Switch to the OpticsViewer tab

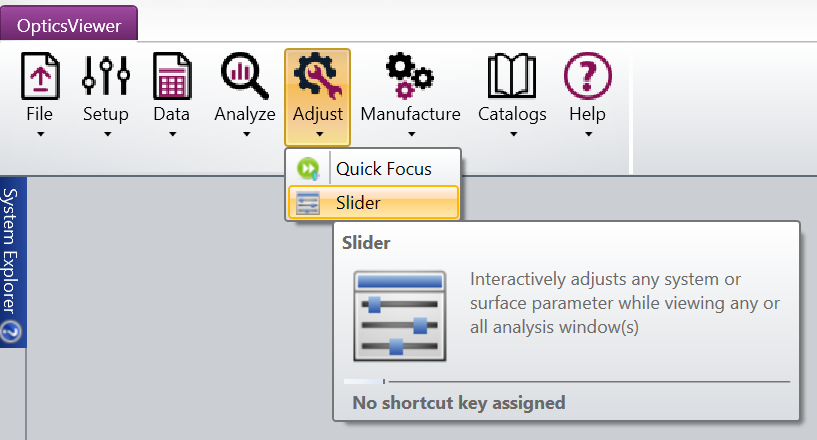(69, 25)
